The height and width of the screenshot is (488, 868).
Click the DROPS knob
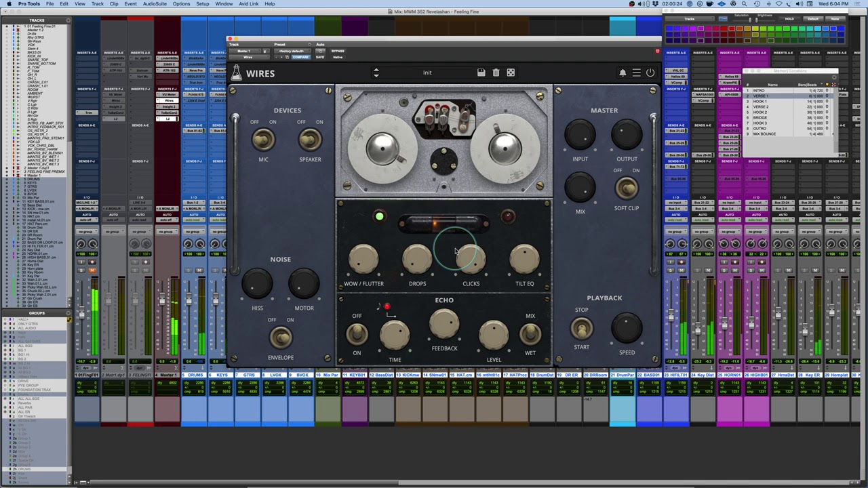417,260
